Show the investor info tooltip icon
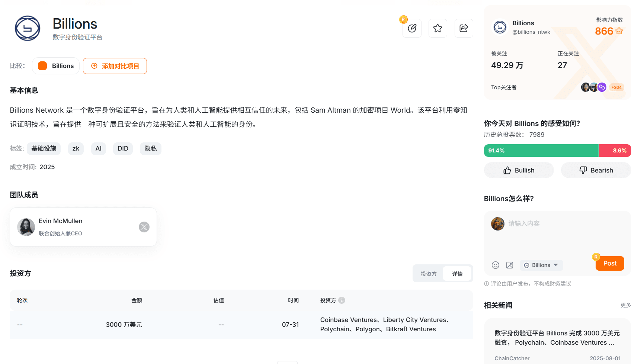 (342, 300)
